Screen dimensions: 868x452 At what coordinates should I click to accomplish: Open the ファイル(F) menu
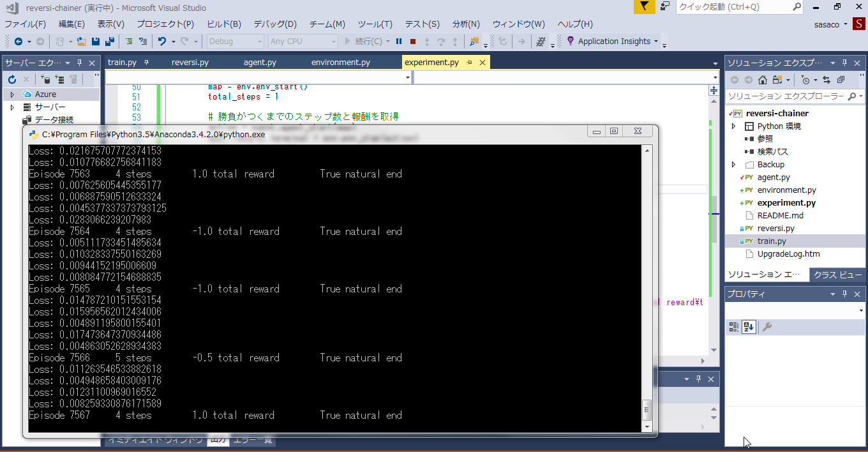tap(26, 24)
